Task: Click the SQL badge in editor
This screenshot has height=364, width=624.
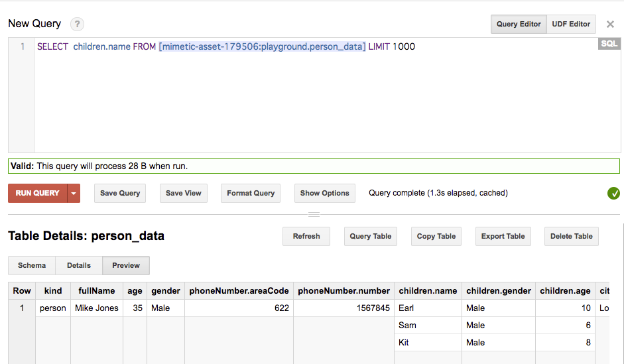Action: (x=609, y=44)
